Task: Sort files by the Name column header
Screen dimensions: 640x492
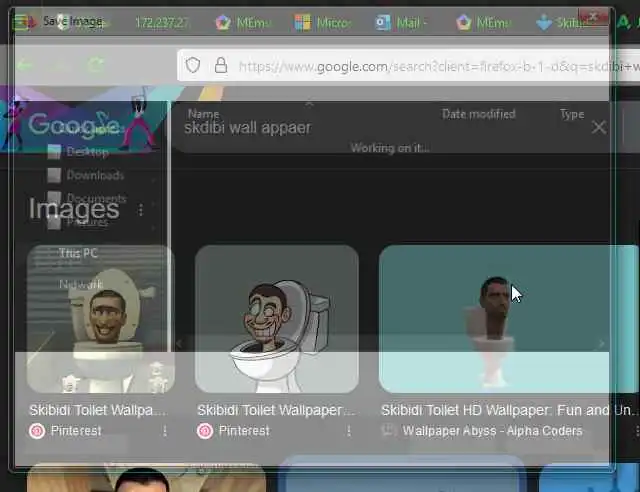Action: pos(203,114)
